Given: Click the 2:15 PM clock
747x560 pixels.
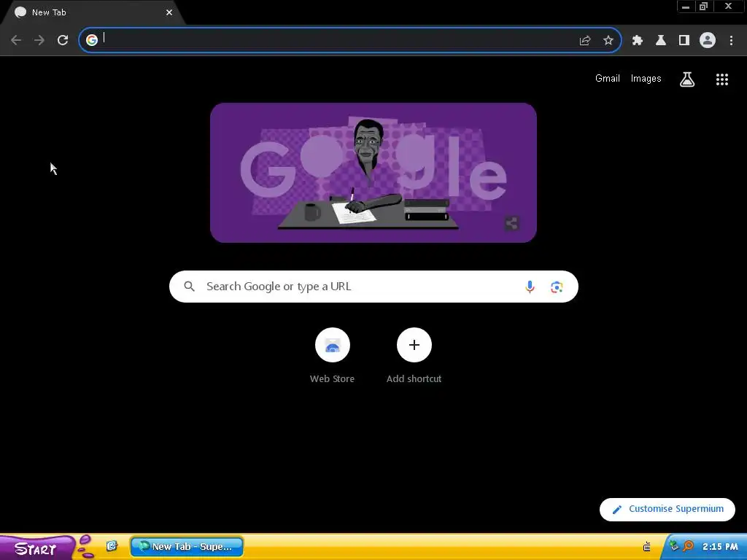Looking at the screenshot, I should [720, 547].
